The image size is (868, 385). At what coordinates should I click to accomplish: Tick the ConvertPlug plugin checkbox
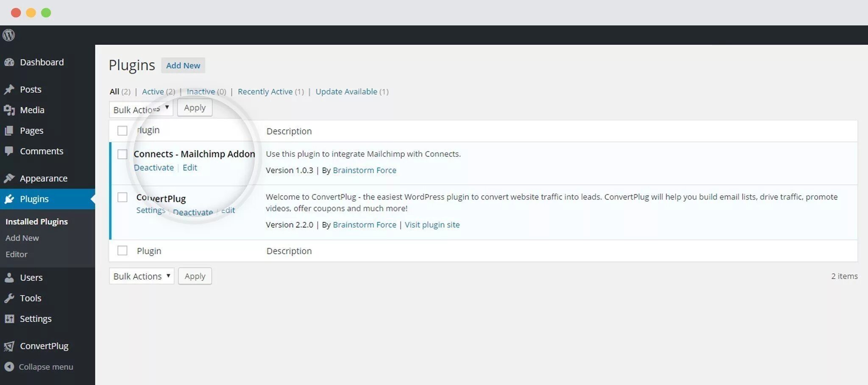[x=122, y=197]
